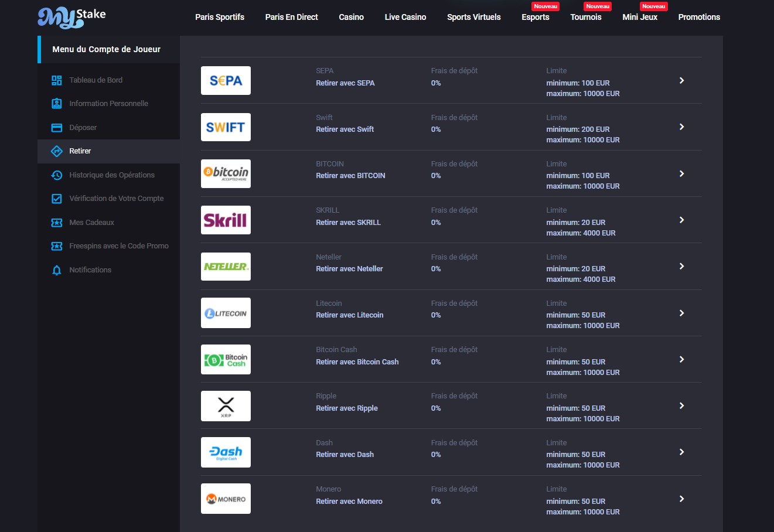This screenshot has width=774, height=532.
Task: Open the Promotions page
Action: 699,17
